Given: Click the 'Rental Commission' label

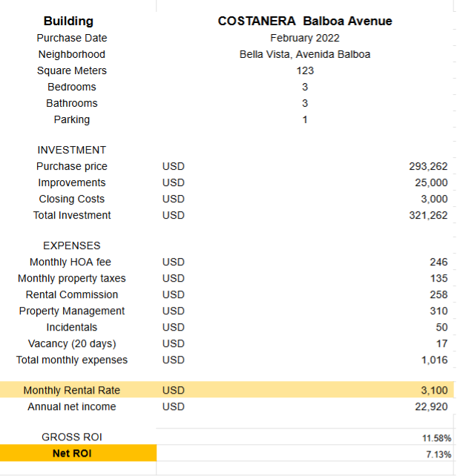Looking at the screenshot, I should click(x=72, y=295).
